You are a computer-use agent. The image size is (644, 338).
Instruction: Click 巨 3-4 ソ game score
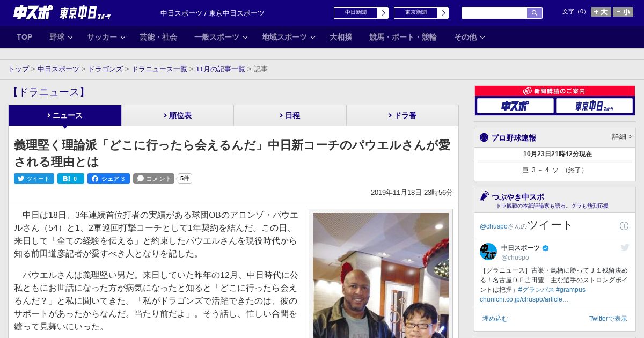(x=555, y=170)
